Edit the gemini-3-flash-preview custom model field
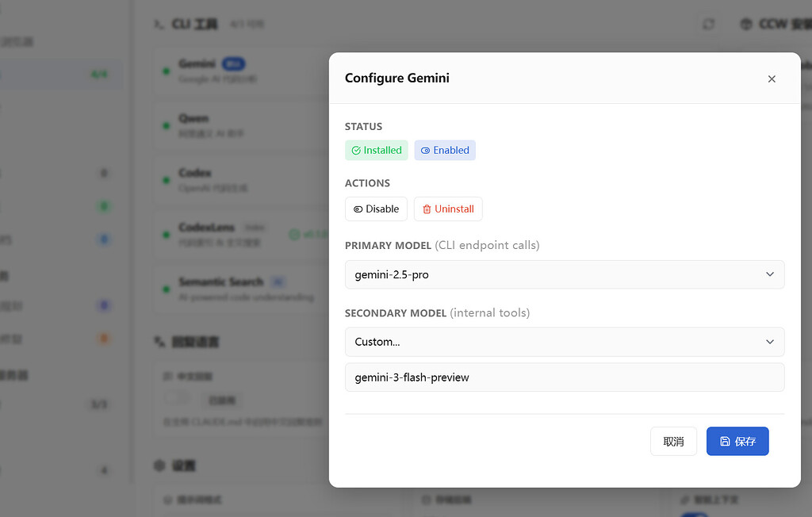Image resolution: width=812 pixels, height=517 pixels. (x=565, y=377)
